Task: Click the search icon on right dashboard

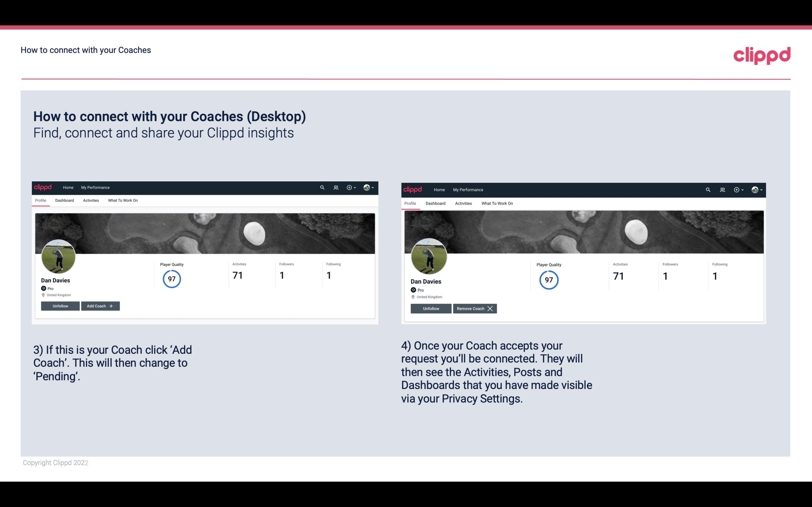Action: [x=708, y=189]
